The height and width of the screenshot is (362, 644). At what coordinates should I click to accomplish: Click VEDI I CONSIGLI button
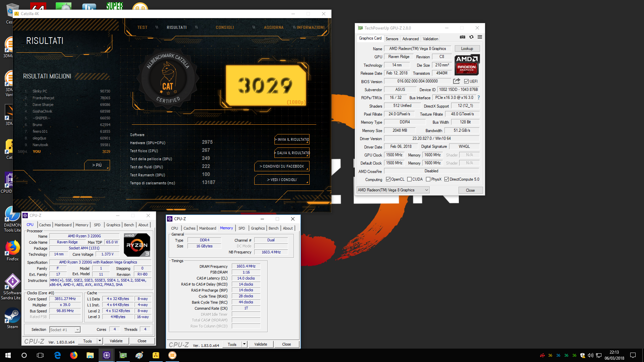[x=282, y=180]
